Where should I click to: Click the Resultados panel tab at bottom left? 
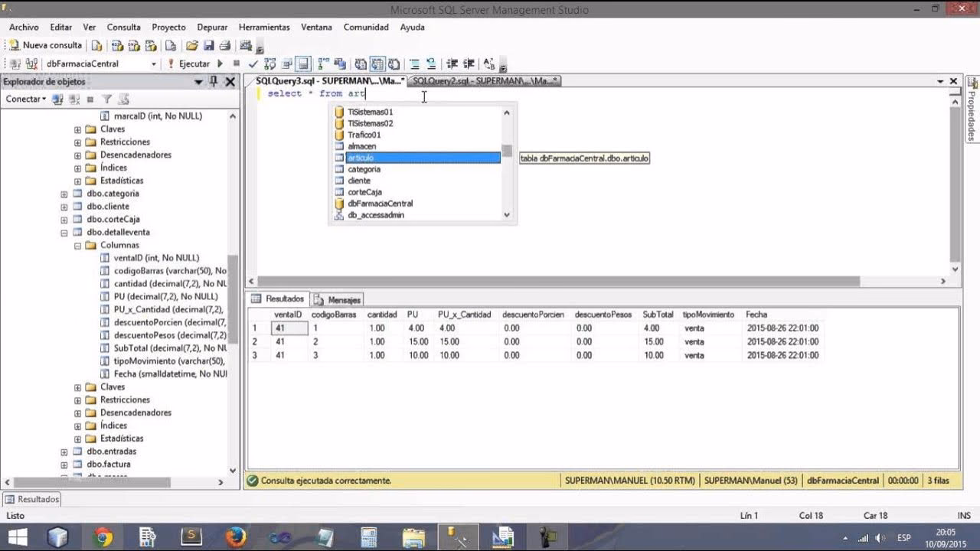tap(32, 499)
